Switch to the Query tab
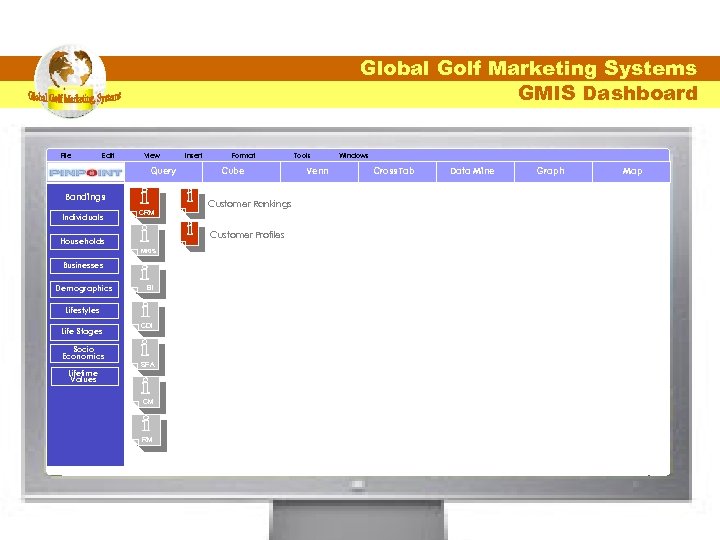This screenshot has height=540, width=720. tap(163, 171)
